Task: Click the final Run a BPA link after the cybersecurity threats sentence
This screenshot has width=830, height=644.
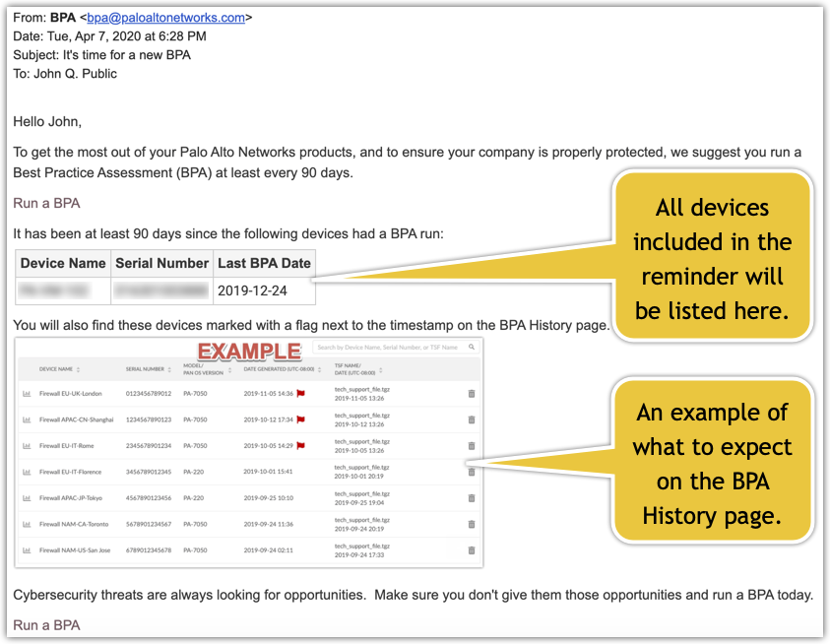Action: [46, 625]
